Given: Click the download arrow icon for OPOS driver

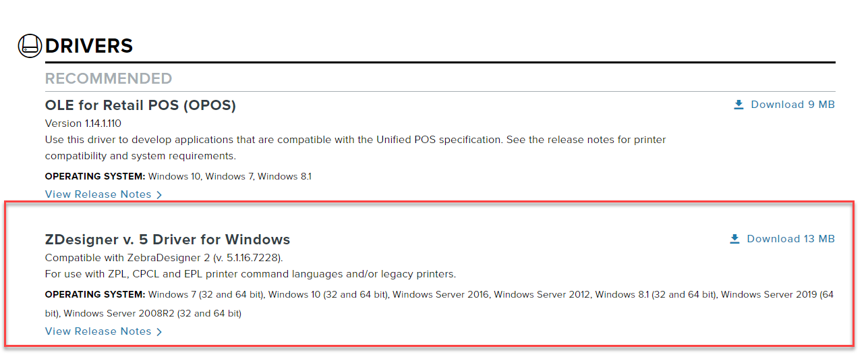Looking at the screenshot, I should tap(739, 105).
